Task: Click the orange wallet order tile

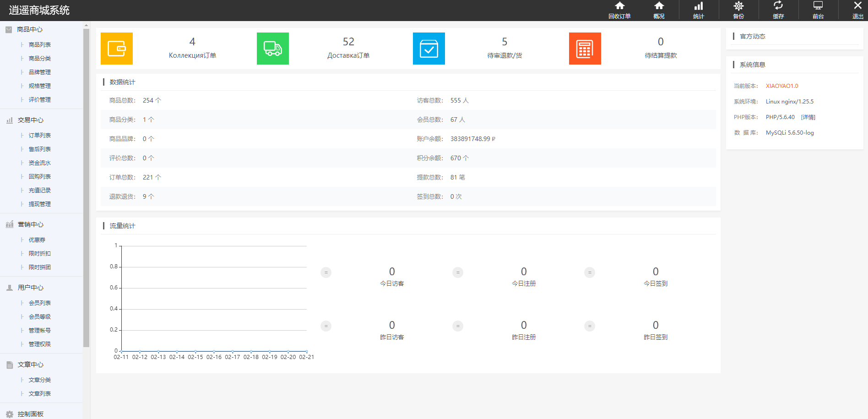Action: [117, 49]
